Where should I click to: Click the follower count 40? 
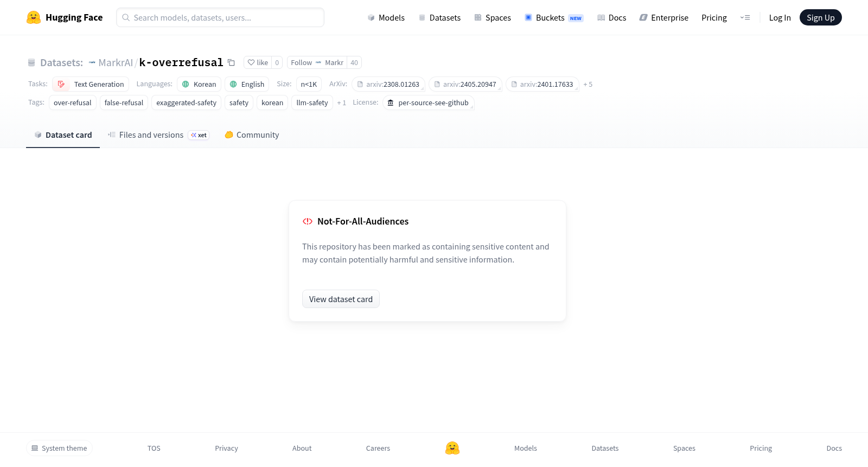click(x=354, y=62)
